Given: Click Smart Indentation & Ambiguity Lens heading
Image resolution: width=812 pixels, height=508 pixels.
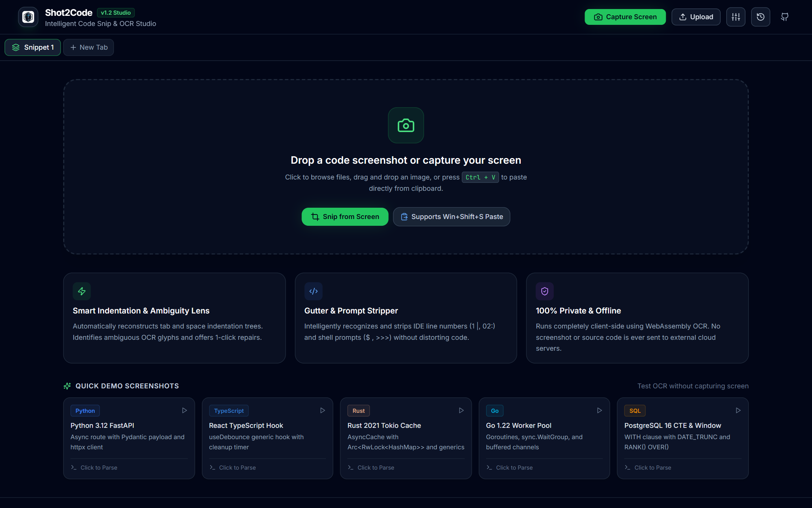Looking at the screenshot, I should tap(141, 311).
